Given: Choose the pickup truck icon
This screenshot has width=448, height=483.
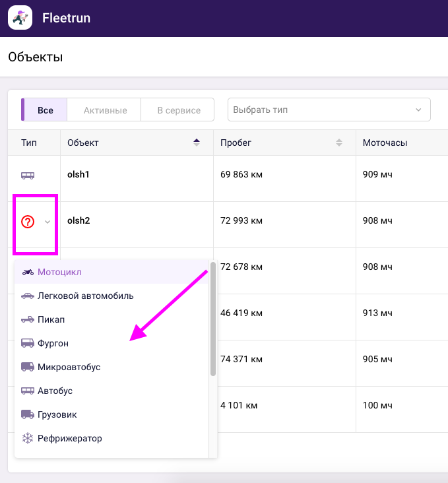Looking at the screenshot, I should 28,319.
